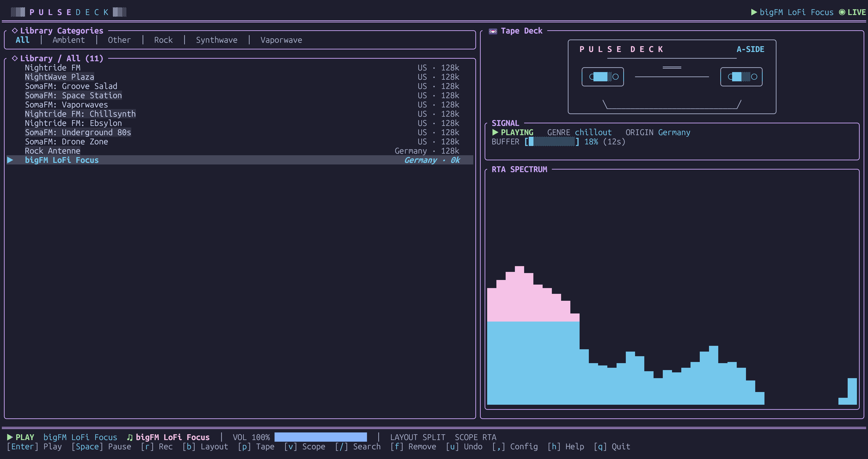Click the PLAYING status icon in Signal
The width and height of the screenshot is (868, 459).
click(495, 132)
